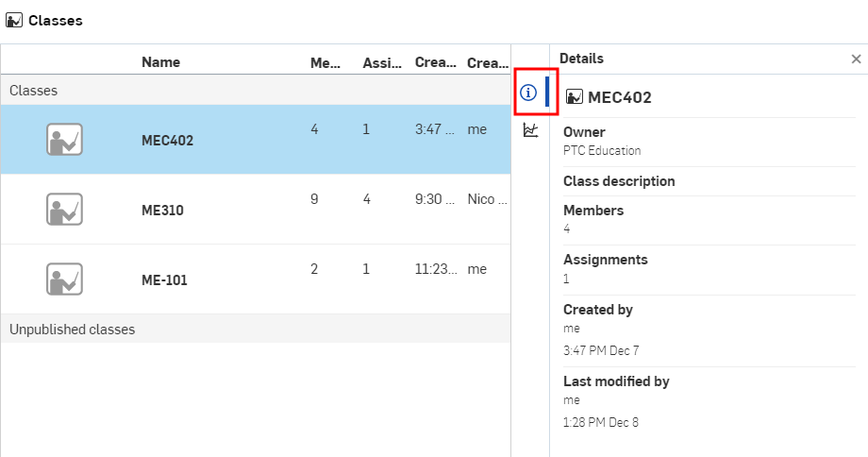
Task: Sort classes by Name column
Action: click(160, 62)
